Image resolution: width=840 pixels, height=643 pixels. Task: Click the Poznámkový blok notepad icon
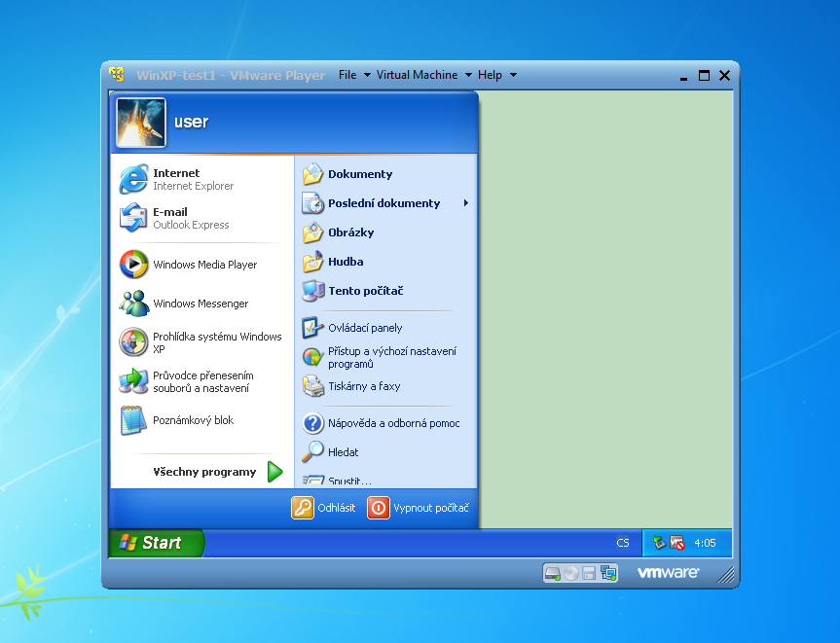tap(133, 419)
